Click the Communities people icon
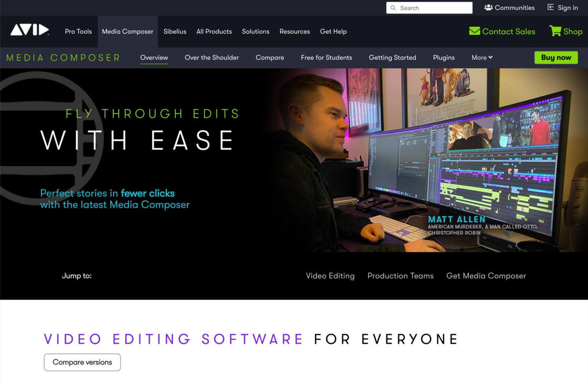Screen dimensions: 588x382 [x=488, y=7]
